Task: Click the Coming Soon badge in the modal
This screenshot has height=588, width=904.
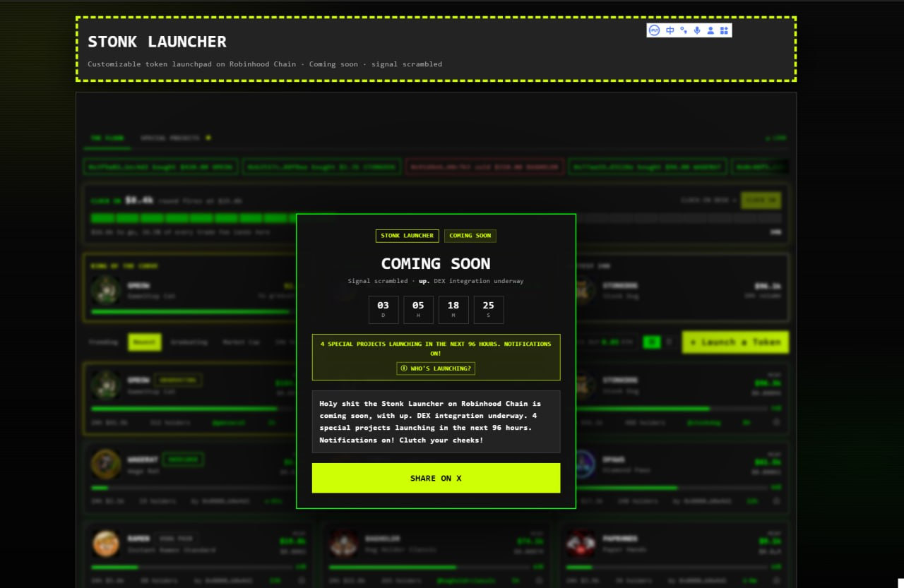Action: (x=470, y=236)
